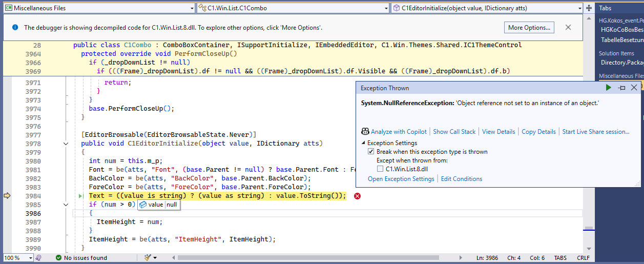Click the More Options... button

(x=529, y=28)
